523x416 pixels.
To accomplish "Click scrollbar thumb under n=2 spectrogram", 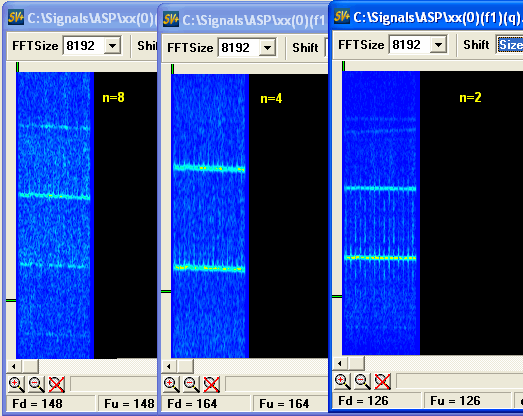I will tap(357, 363).
